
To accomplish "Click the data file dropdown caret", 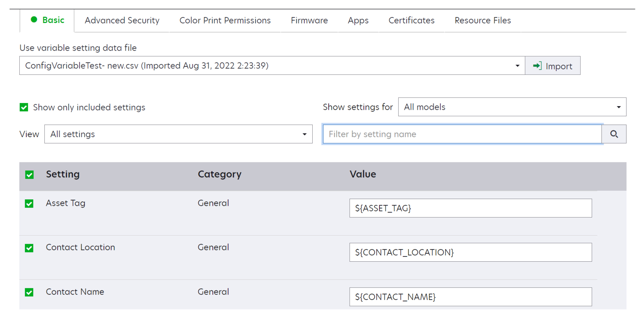I will [x=517, y=66].
